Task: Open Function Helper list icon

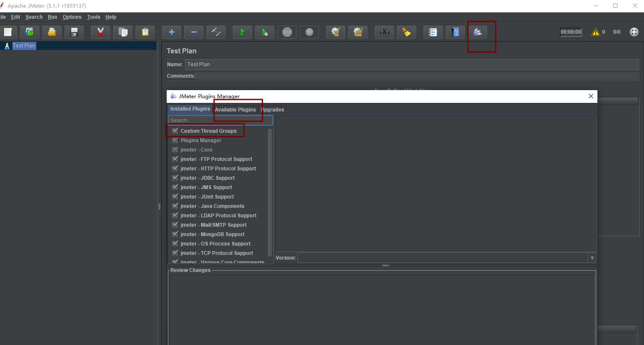Action: click(x=433, y=32)
